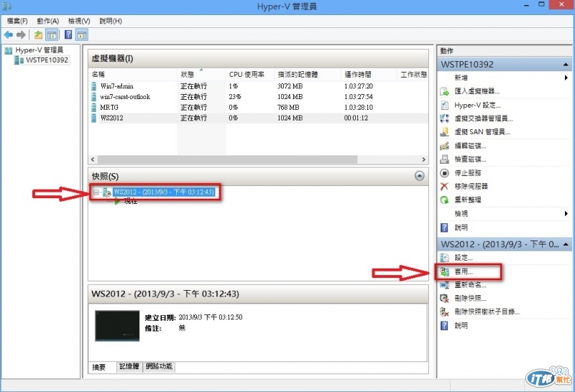
Task: Expand the 新增 submenu arrow
Action: click(x=566, y=78)
